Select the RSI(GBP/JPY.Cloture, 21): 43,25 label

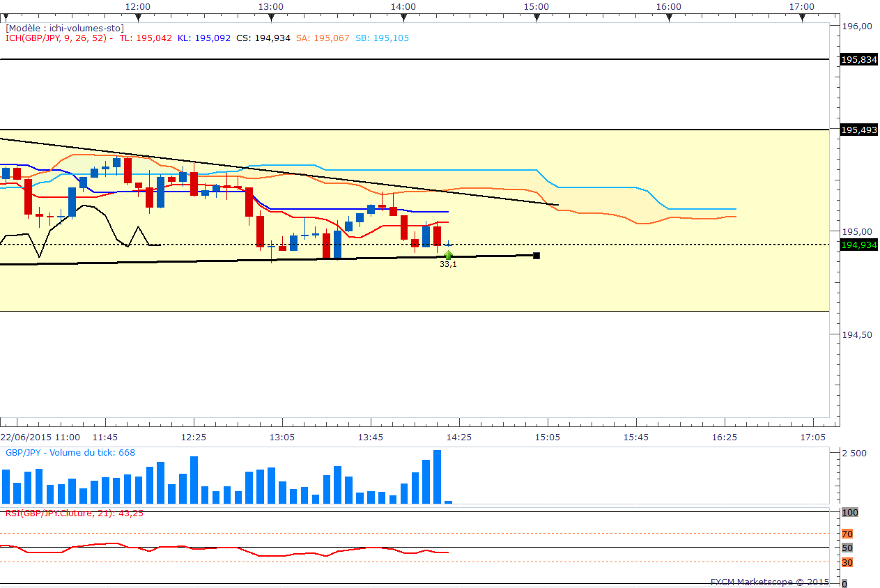pos(75,513)
